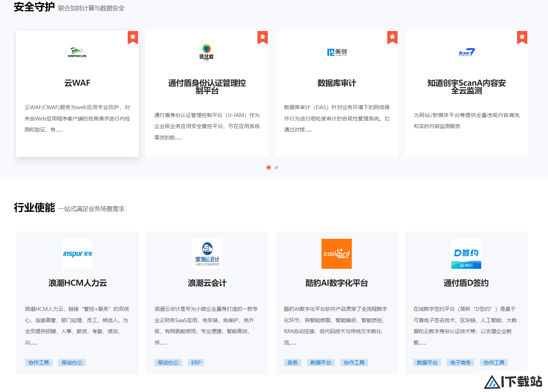Click the 通付盾 shield logo
548x392 pixels.
(x=207, y=52)
